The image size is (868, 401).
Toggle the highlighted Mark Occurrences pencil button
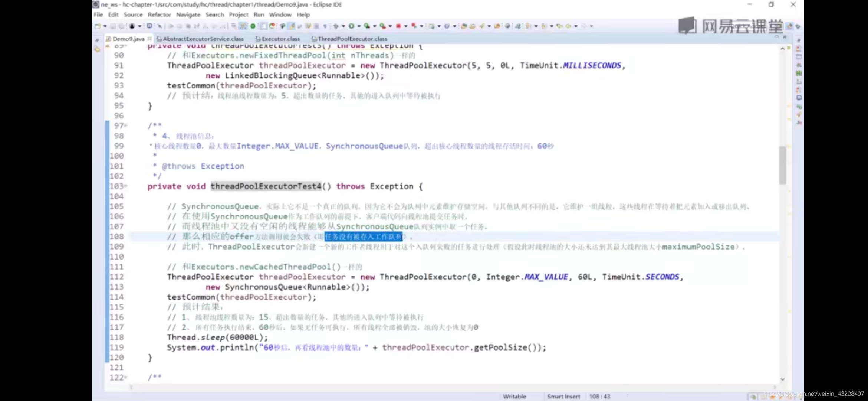(x=291, y=26)
